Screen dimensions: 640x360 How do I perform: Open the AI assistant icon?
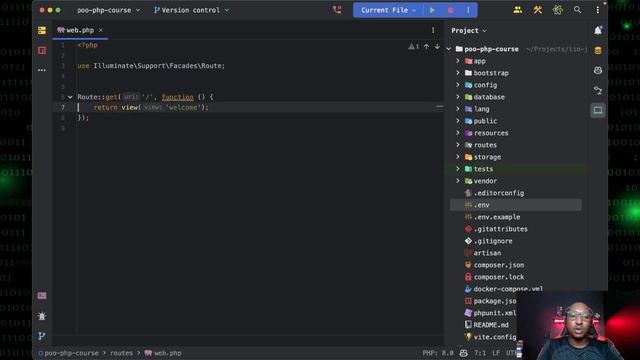[x=558, y=10]
